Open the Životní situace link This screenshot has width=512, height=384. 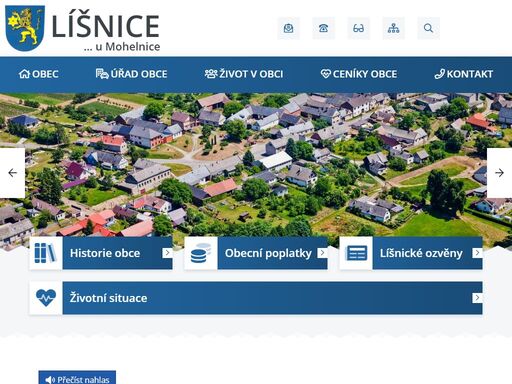tap(108, 298)
